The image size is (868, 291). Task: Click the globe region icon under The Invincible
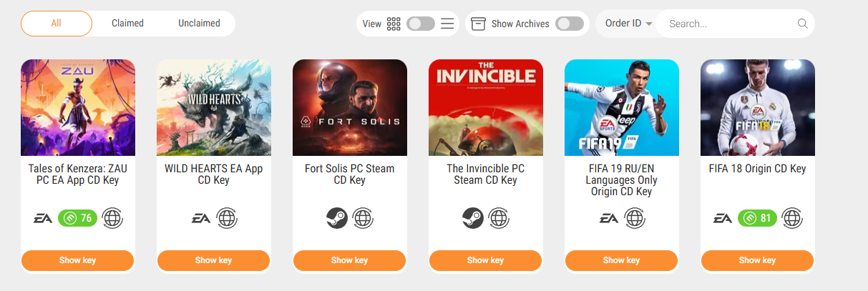[499, 218]
